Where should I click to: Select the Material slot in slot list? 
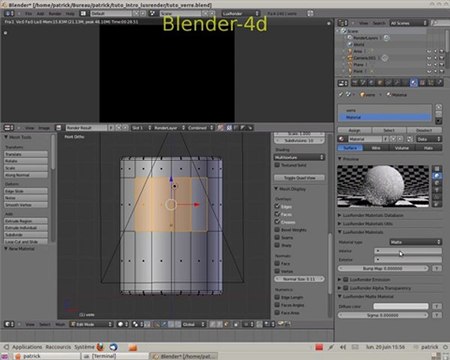click(385, 117)
